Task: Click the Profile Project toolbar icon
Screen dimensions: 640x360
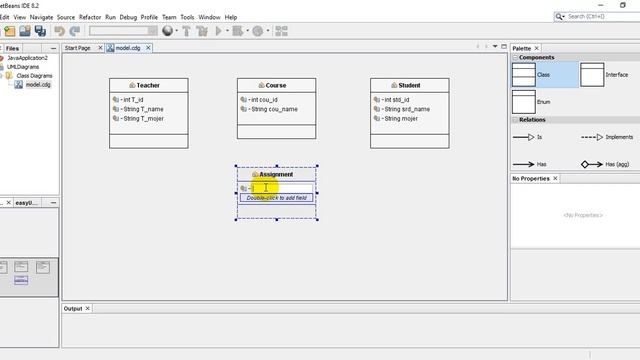Action: pyautogui.click(x=258, y=31)
